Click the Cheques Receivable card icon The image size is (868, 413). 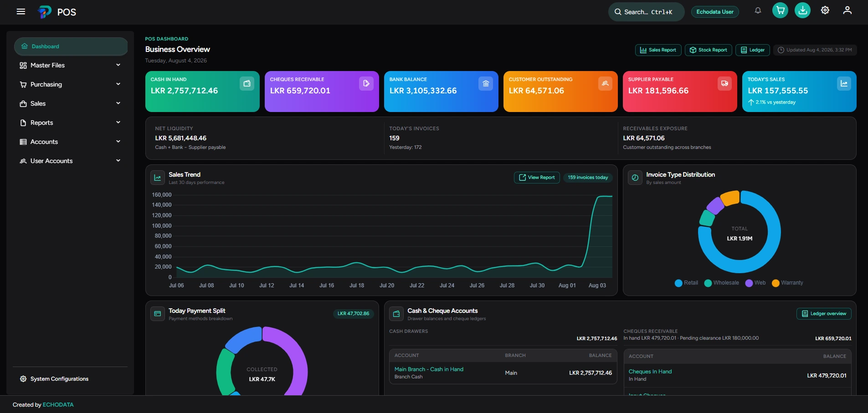point(366,83)
